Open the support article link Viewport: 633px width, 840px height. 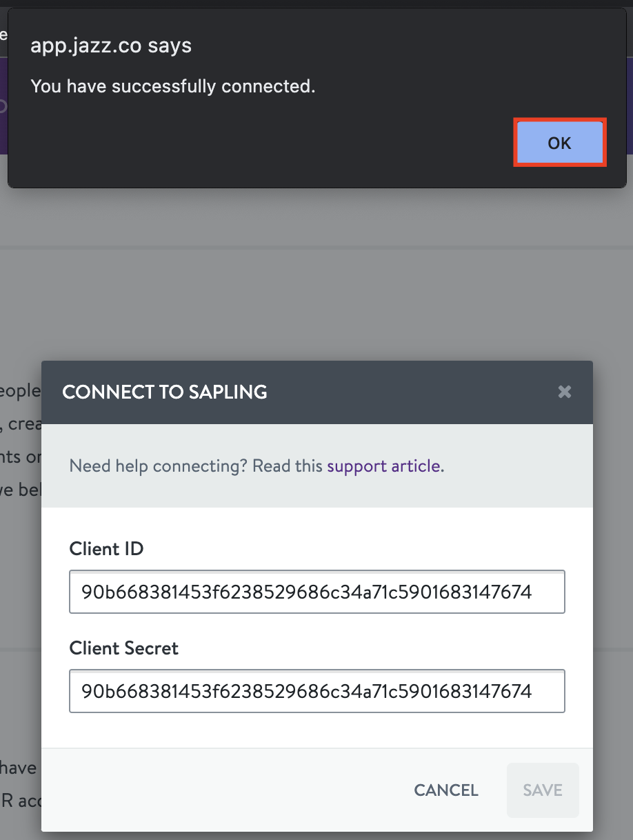tap(383, 466)
